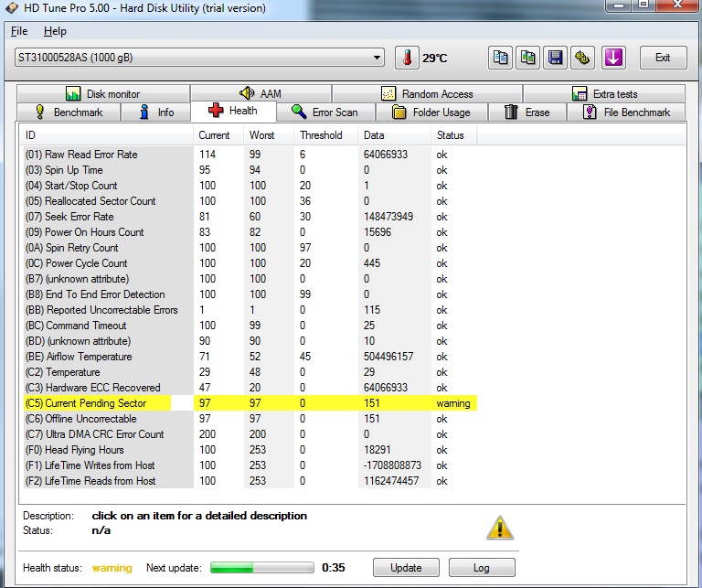This screenshot has width=702, height=588.
Task: Select the (05) Reallocated Sector Count row
Action: coord(249,201)
